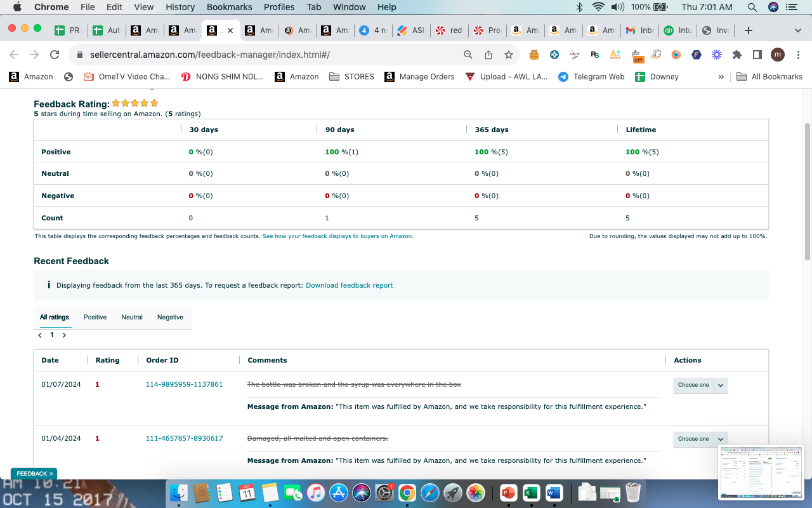Screen dimensions: 812x508
Task: Open Microsoft Word from Dock
Action: click(554, 492)
